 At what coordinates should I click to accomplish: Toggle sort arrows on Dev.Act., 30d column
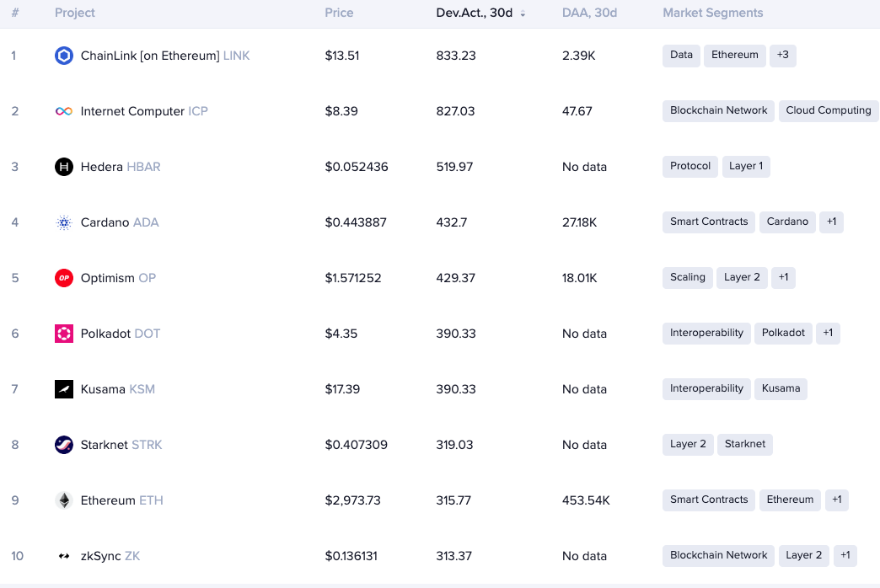tap(523, 13)
